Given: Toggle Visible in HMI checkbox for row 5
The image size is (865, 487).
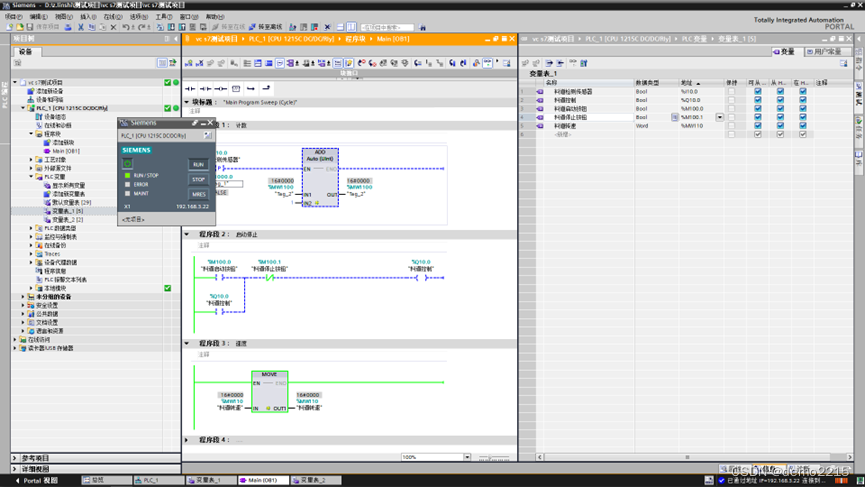Looking at the screenshot, I should click(803, 126).
